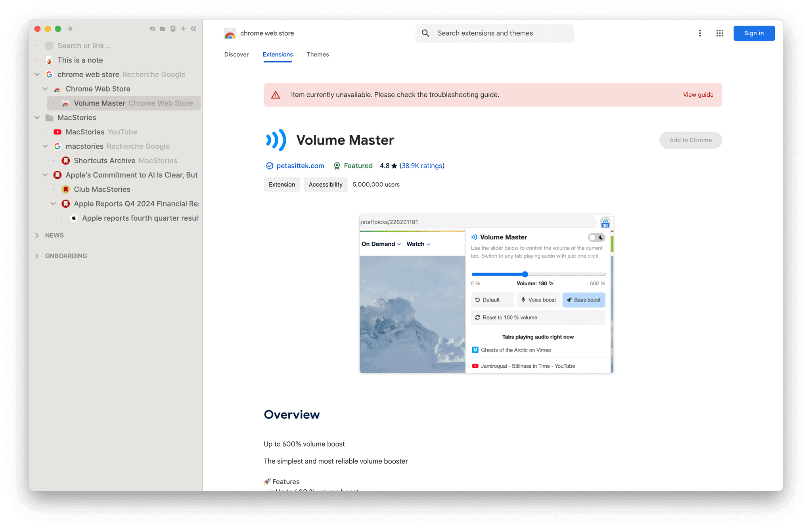The width and height of the screenshot is (812, 529).
Task: Click 'Reset to 100 % volume' in preview
Action: [538, 317]
